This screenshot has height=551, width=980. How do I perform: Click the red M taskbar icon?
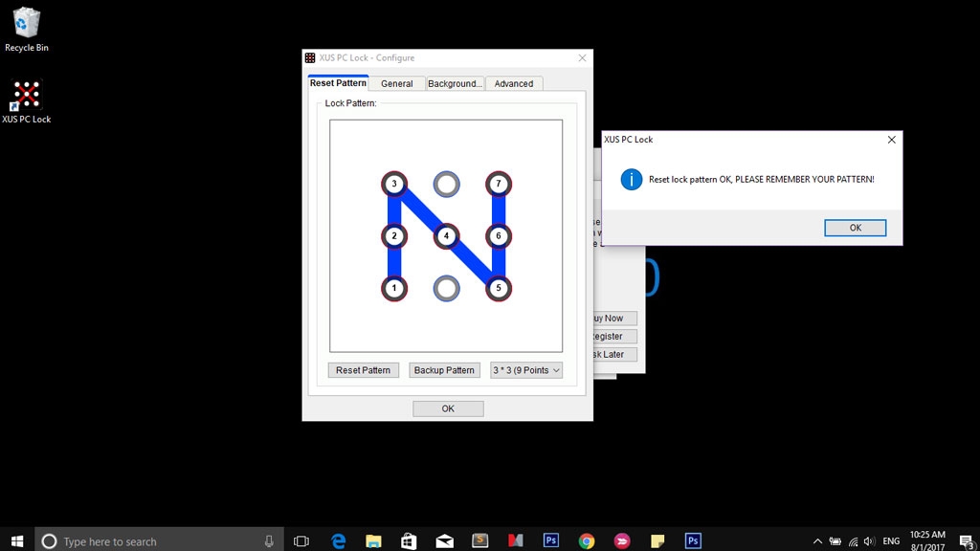(x=515, y=541)
